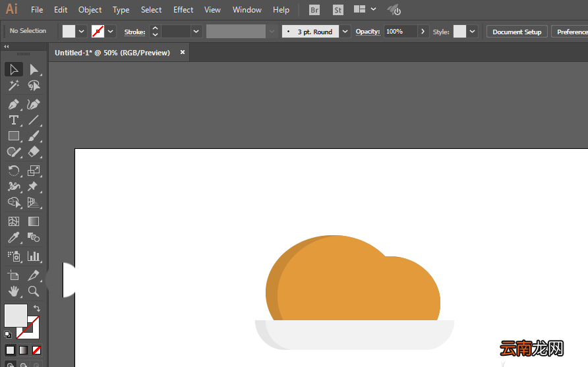The image size is (588, 367).
Task: Click the GPU performance rocket icon
Action: [x=394, y=10]
